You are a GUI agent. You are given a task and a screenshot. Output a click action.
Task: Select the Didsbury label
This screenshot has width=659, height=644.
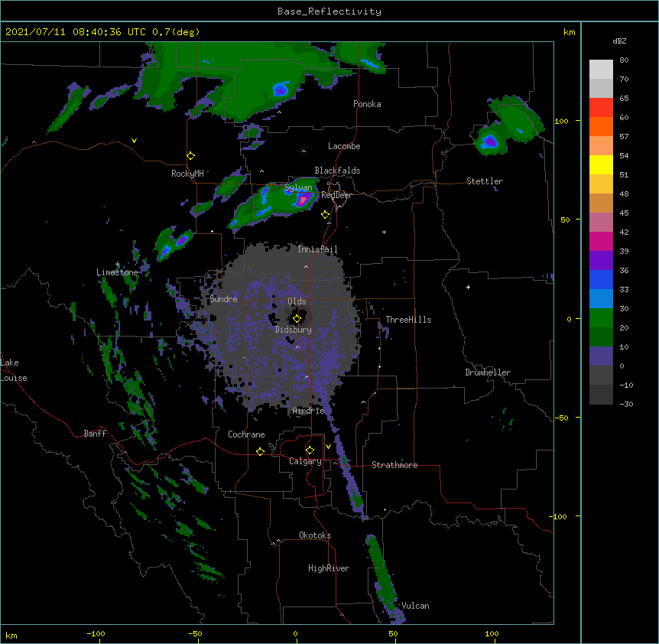pyautogui.click(x=294, y=330)
